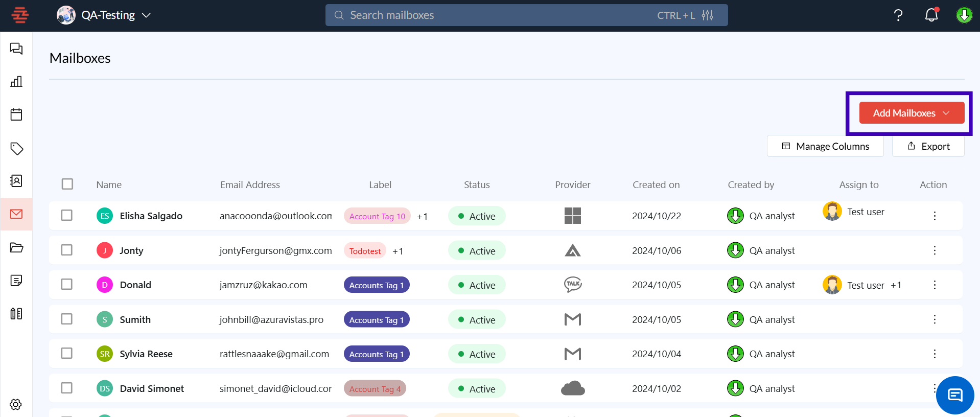
Task: Select the Donald mailbox checkbox
Action: (x=67, y=285)
